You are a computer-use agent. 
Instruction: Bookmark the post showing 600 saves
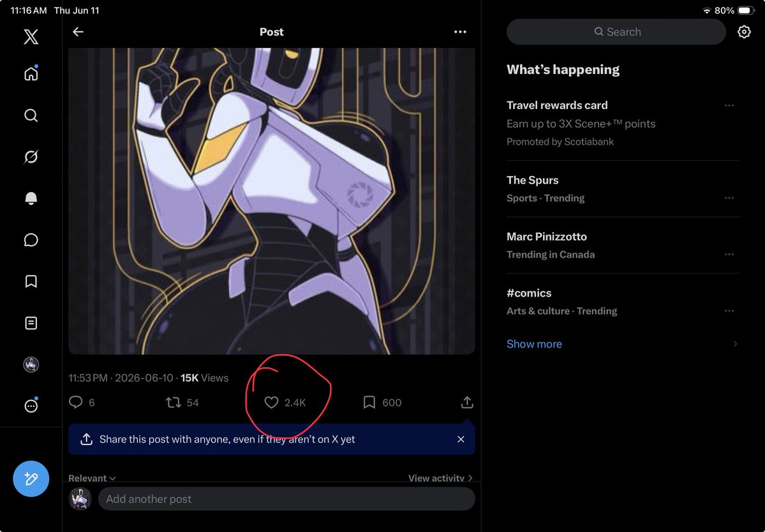tap(369, 403)
